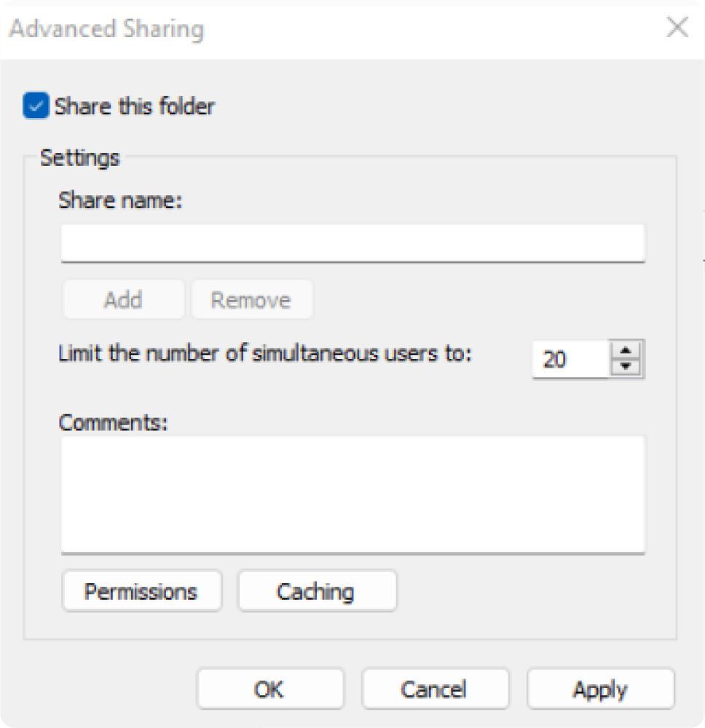Click the 'Share name:' label
The width and height of the screenshot is (705, 728).
120,201
